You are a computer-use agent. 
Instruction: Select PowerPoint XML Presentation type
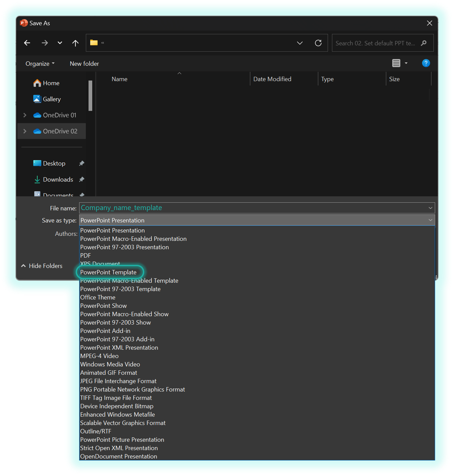coord(257,348)
